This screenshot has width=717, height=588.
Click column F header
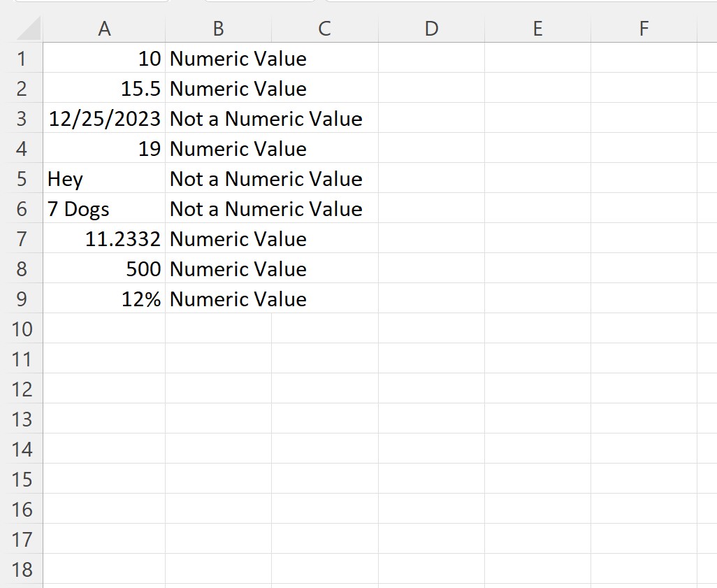[643, 29]
